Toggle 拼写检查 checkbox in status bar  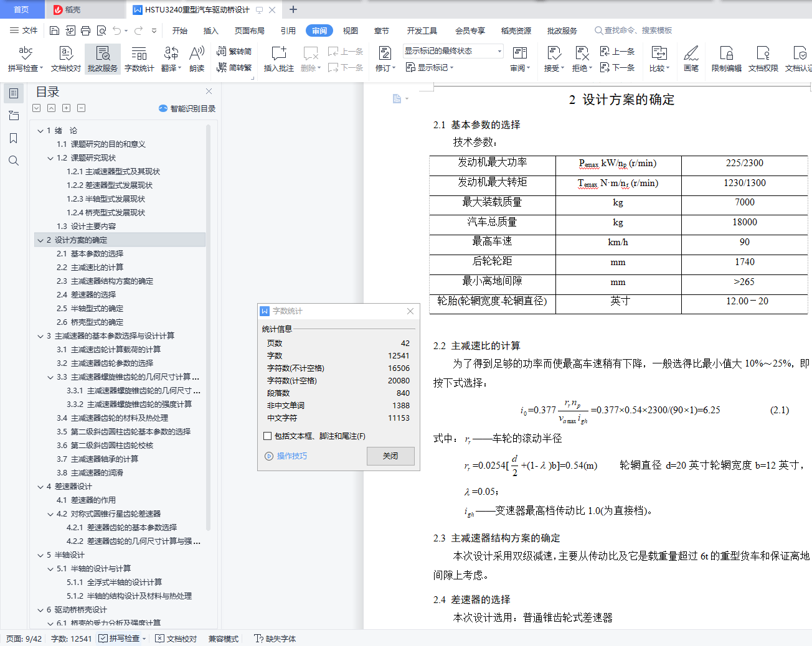coord(103,639)
